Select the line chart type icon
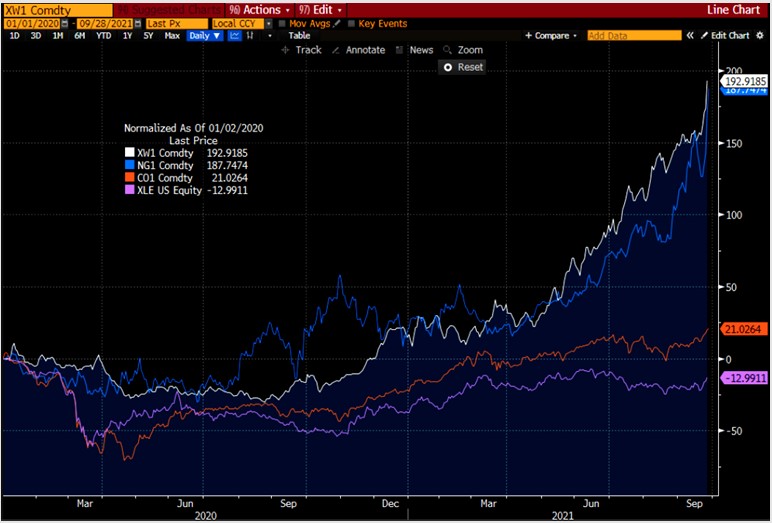The image size is (772, 523). click(234, 35)
